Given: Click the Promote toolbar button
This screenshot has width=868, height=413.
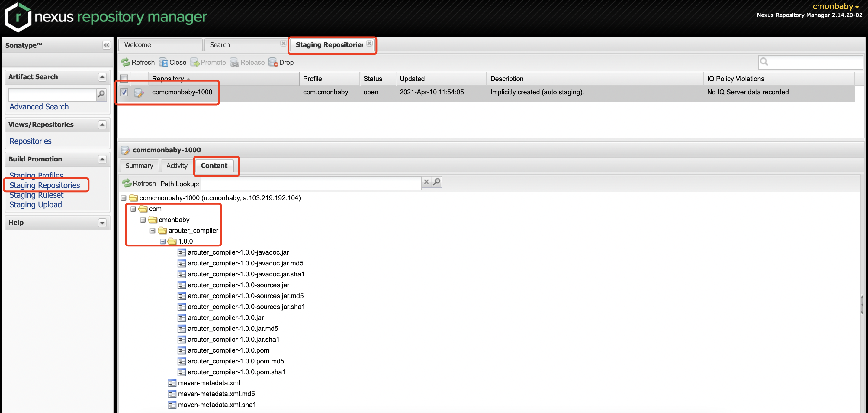Looking at the screenshot, I should point(208,62).
